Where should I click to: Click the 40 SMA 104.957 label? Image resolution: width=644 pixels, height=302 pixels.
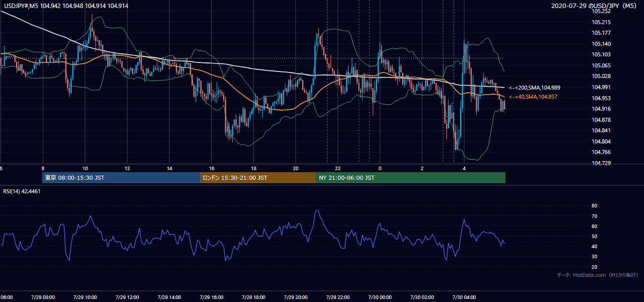click(533, 97)
